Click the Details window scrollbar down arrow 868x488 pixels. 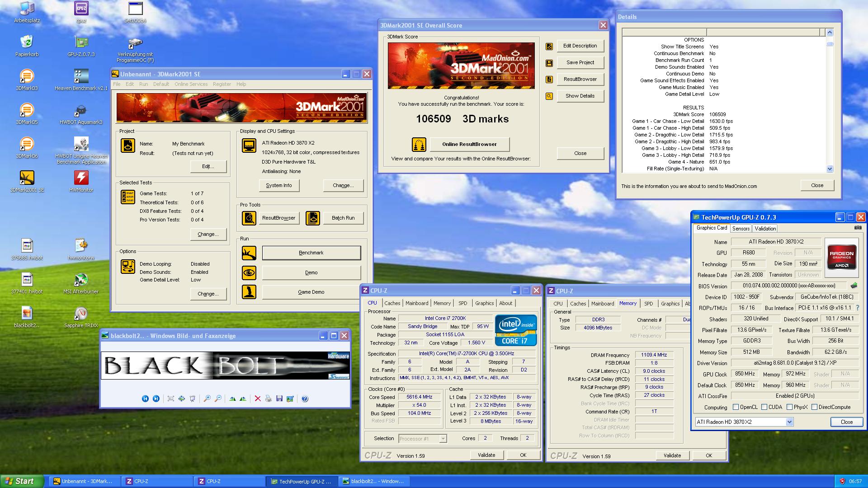tap(830, 169)
